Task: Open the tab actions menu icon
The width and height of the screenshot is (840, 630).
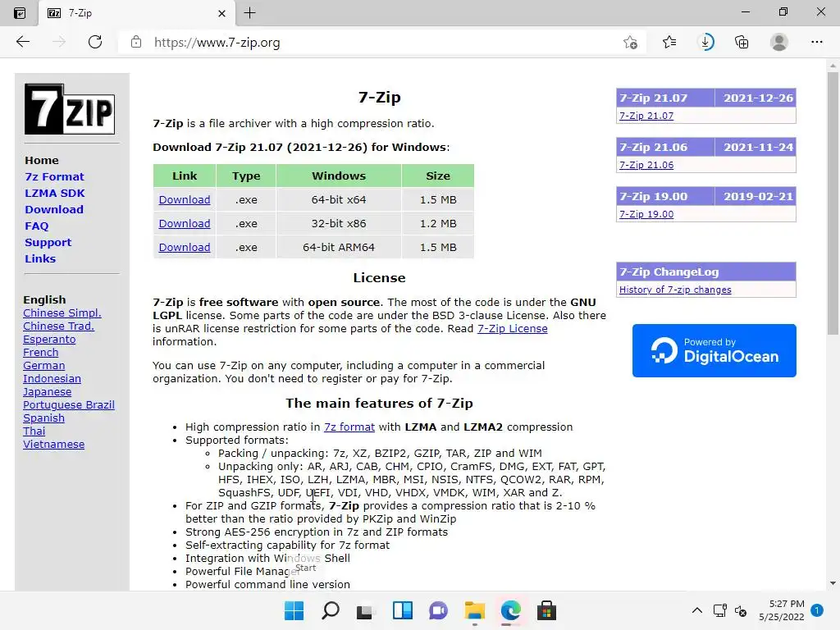Action: click(x=20, y=13)
